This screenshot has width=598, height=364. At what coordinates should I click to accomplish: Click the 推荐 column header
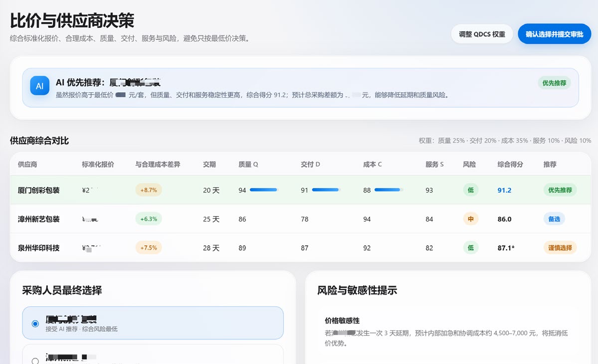550,164
